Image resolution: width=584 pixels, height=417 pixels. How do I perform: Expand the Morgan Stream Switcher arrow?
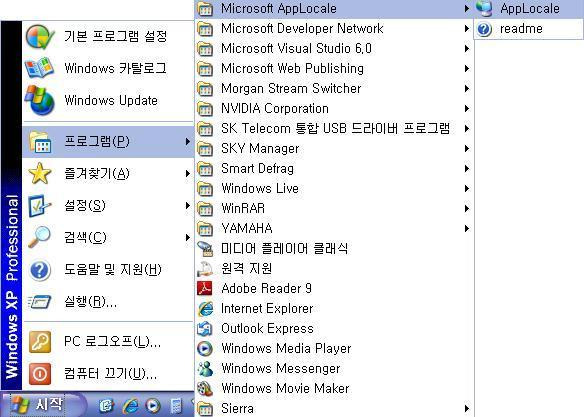coord(466,89)
